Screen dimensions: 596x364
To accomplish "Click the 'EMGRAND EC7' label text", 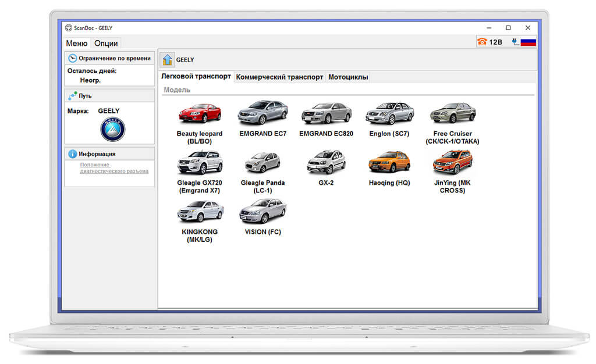I will pyautogui.click(x=262, y=134).
